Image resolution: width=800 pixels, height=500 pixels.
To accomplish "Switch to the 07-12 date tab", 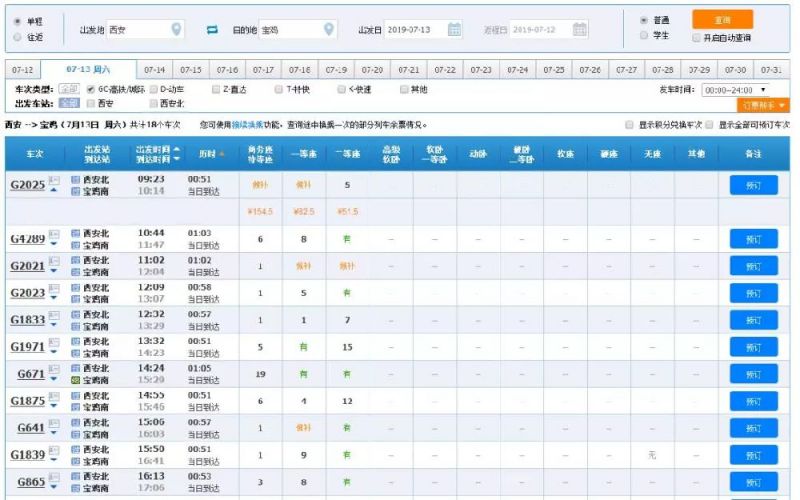I will coord(22,70).
